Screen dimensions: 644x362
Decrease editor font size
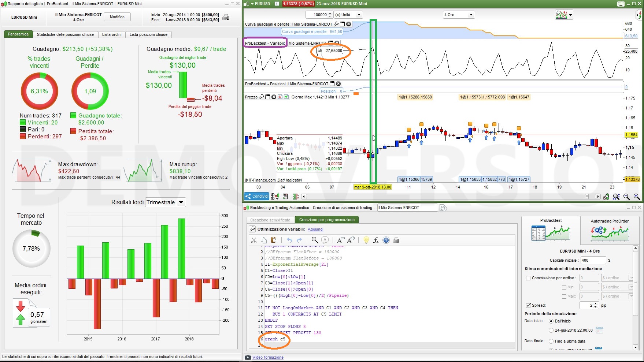[x=340, y=240]
